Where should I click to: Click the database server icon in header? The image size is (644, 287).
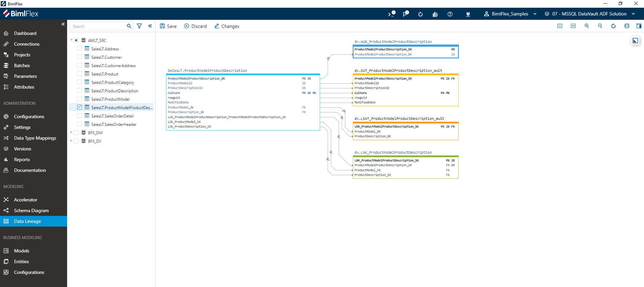click(468, 14)
